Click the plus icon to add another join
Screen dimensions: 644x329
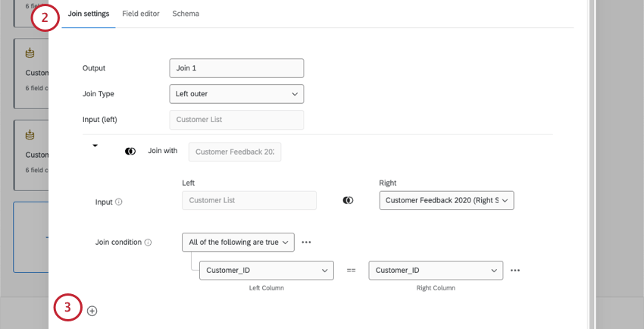click(92, 311)
